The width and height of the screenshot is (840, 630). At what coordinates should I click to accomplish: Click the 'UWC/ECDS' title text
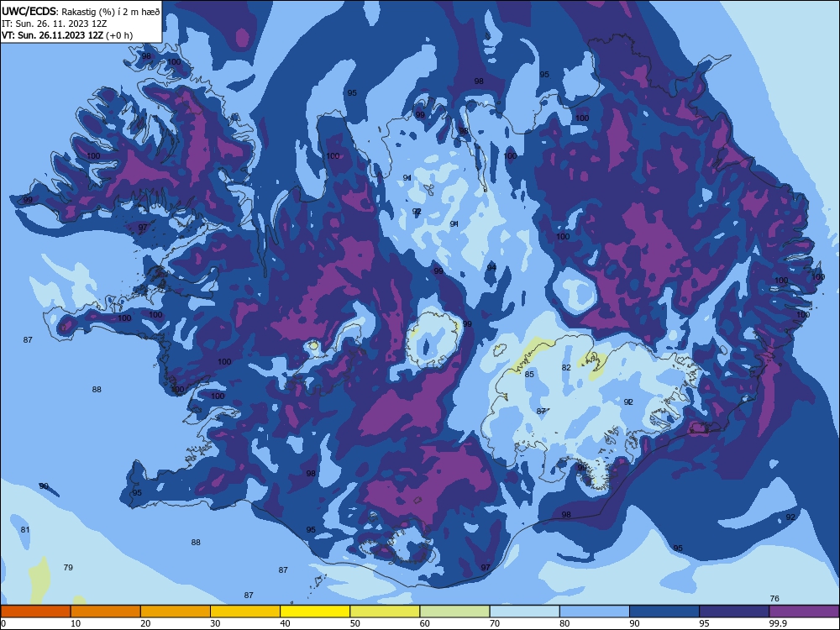29,11
